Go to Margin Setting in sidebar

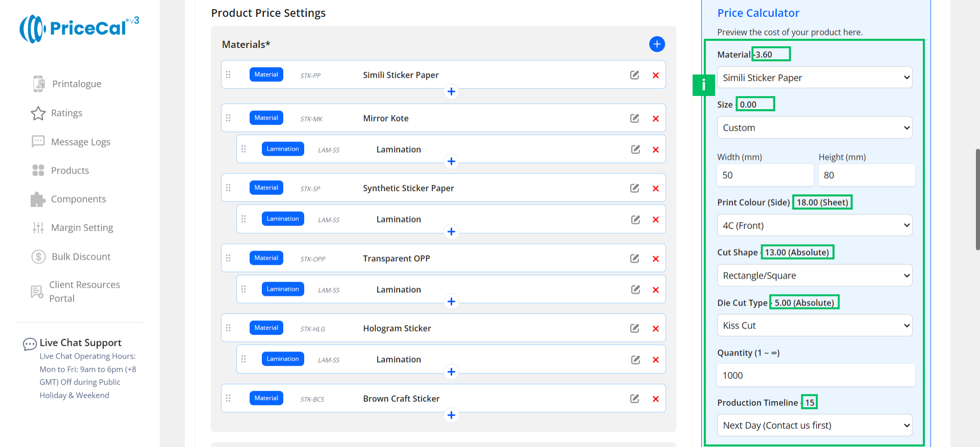click(82, 228)
